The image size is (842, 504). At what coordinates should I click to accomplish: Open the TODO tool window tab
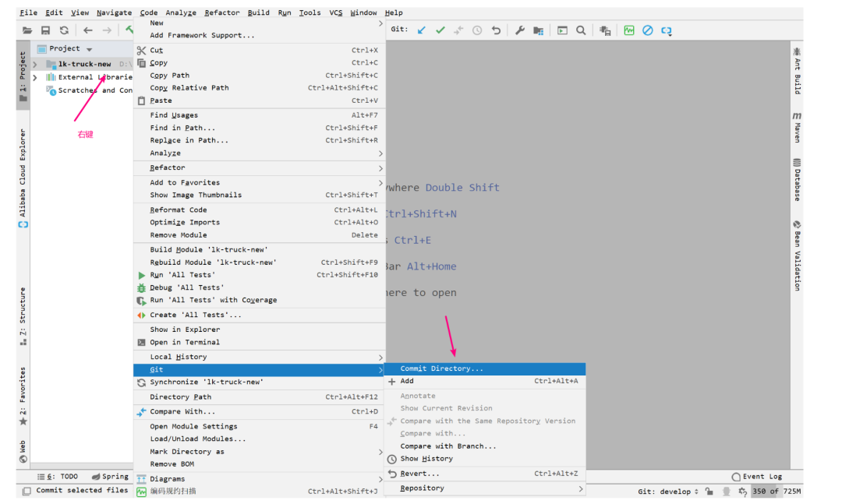click(x=58, y=477)
